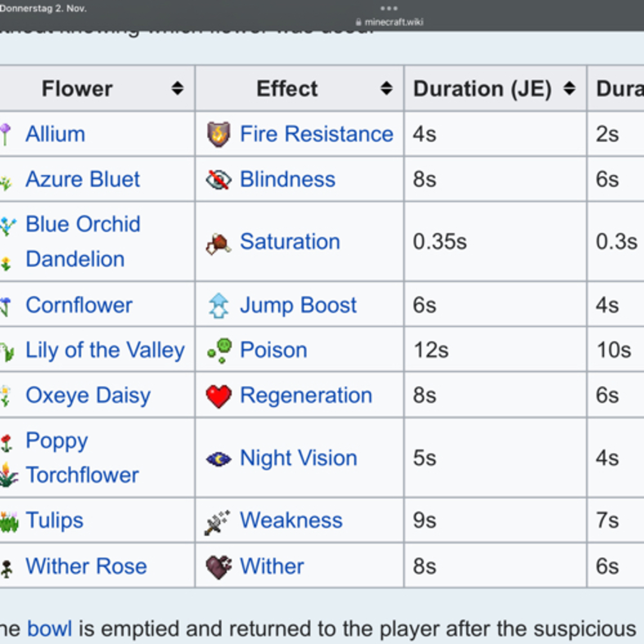Sort table by Flower column arrows
Viewport: 644px width, 644px height.
click(x=177, y=88)
